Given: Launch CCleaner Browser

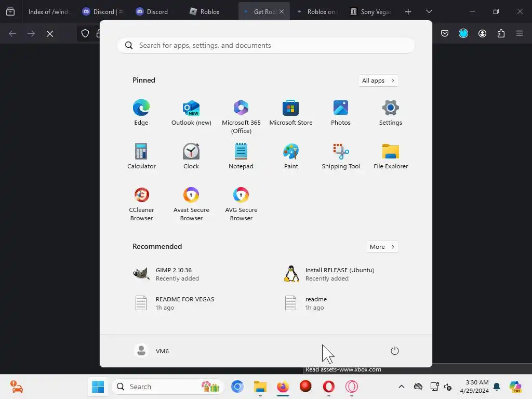Looking at the screenshot, I should (x=141, y=204).
